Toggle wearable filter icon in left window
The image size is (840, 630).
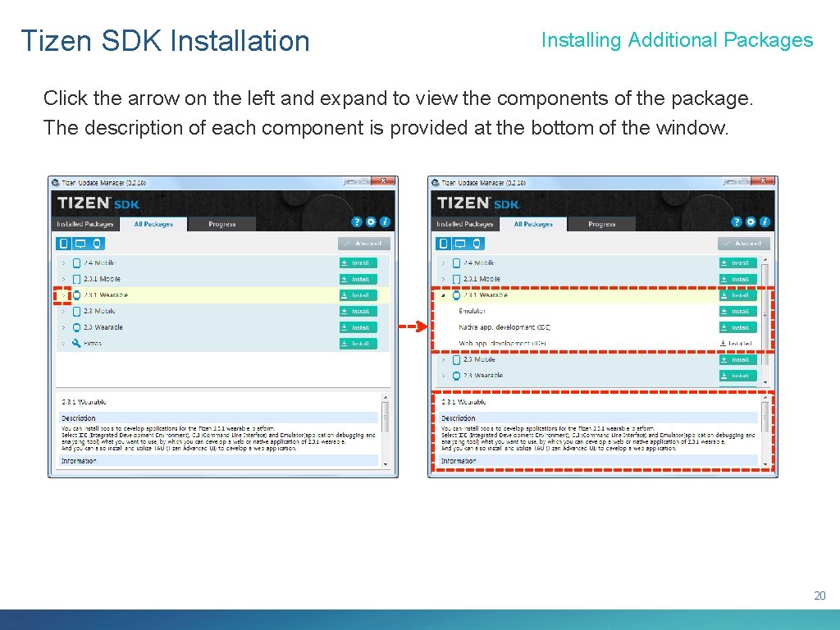click(97, 244)
